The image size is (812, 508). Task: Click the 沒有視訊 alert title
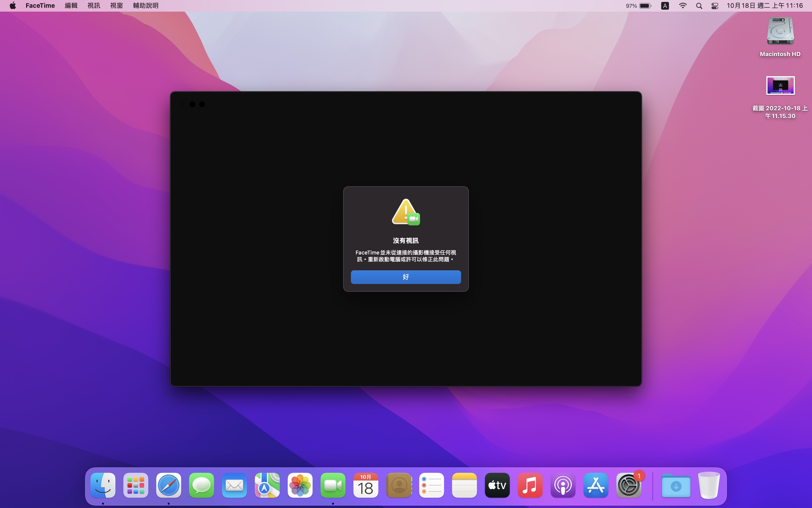406,240
